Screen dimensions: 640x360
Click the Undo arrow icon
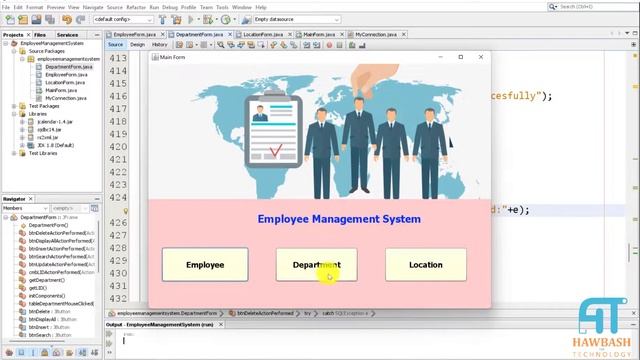[67, 19]
